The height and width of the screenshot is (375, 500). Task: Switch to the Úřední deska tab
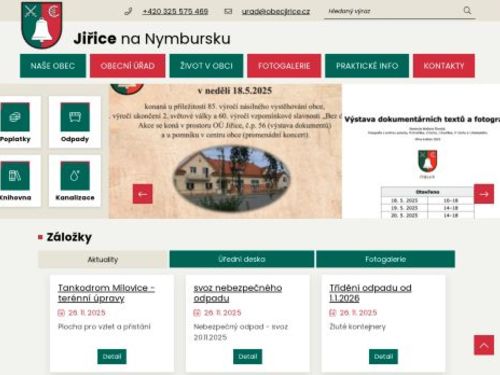[242, 259]
